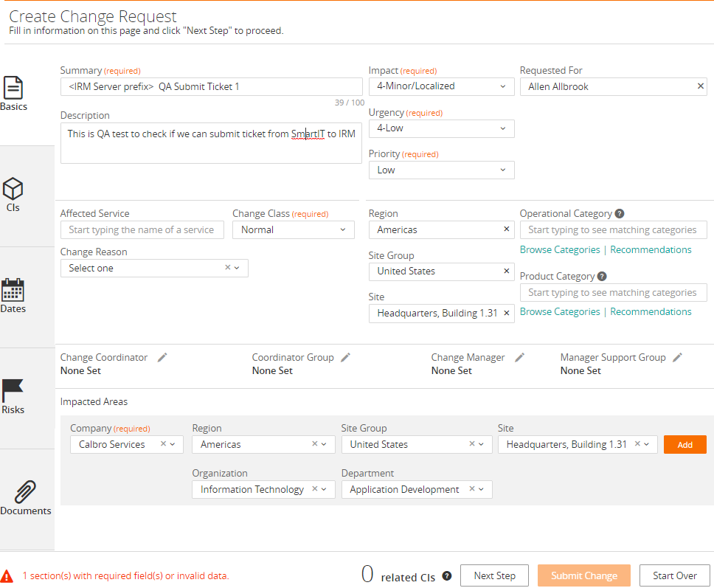Switch to Dates section tab
This screenshot has height=588, width=714.
[13, 296]
